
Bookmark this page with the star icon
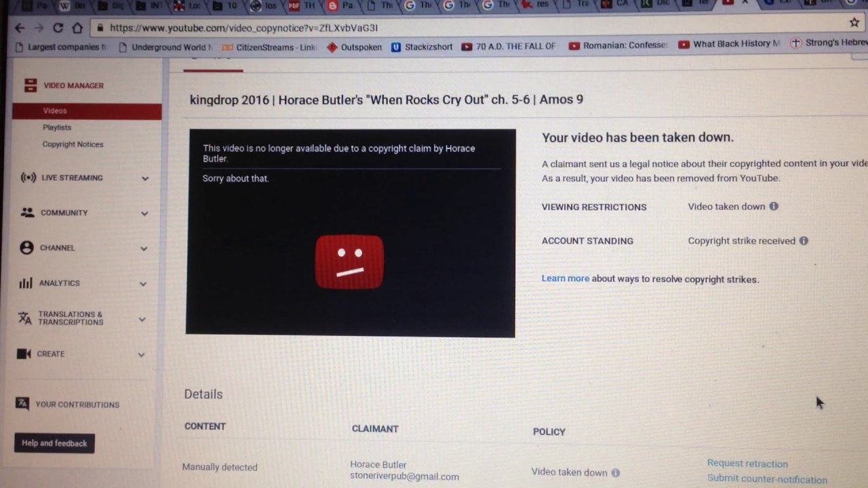(854, 22)
